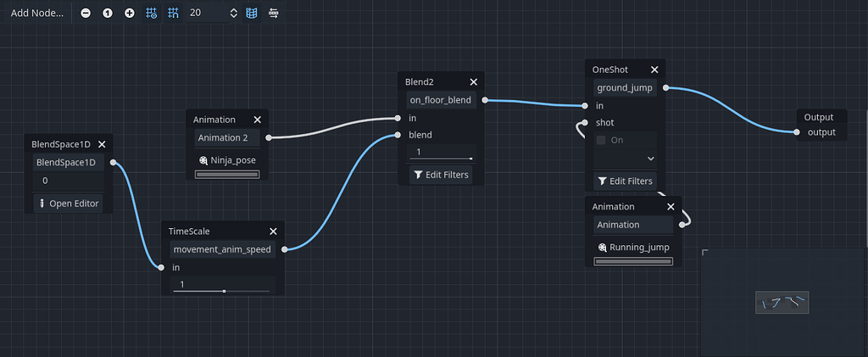The width and height of the screenshot is (868, 357).
Task: Edit the on_floor_blend name field
Action: click(x=441, y=100)
